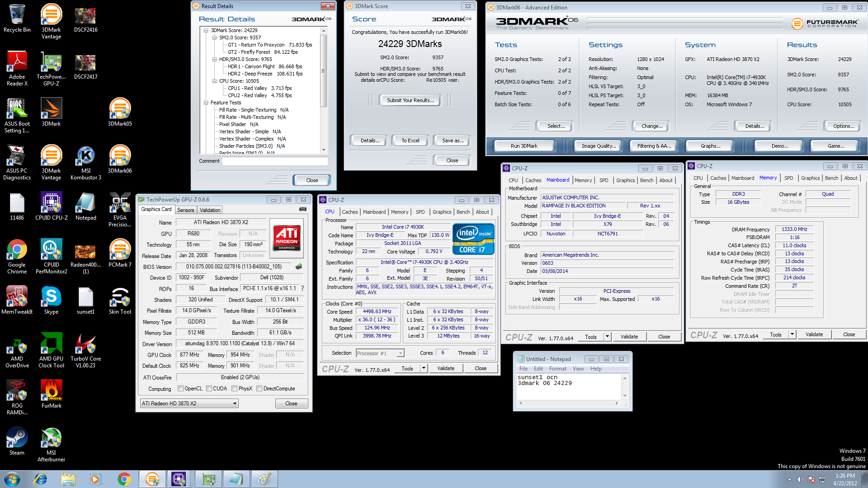The width and height of the screenshot is (868, 488).
Task: Click scroll-down arrow in Result Details list
Action: [x=323, y=150]
